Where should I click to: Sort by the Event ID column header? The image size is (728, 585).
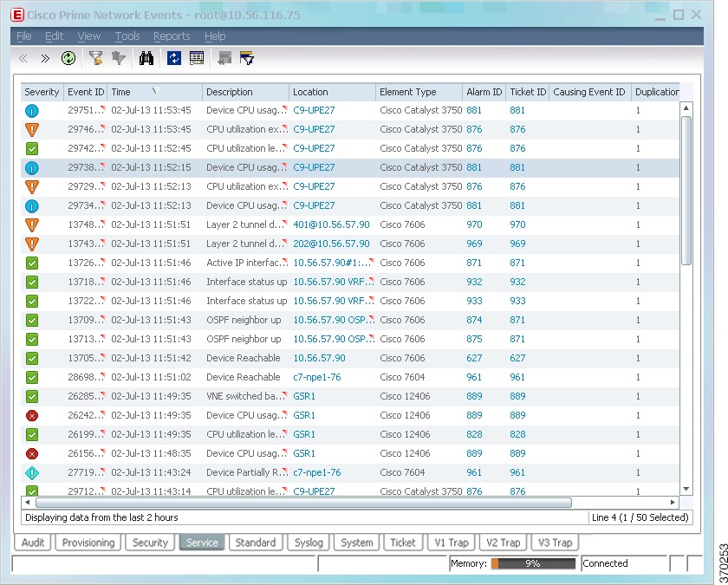point(86,92)
